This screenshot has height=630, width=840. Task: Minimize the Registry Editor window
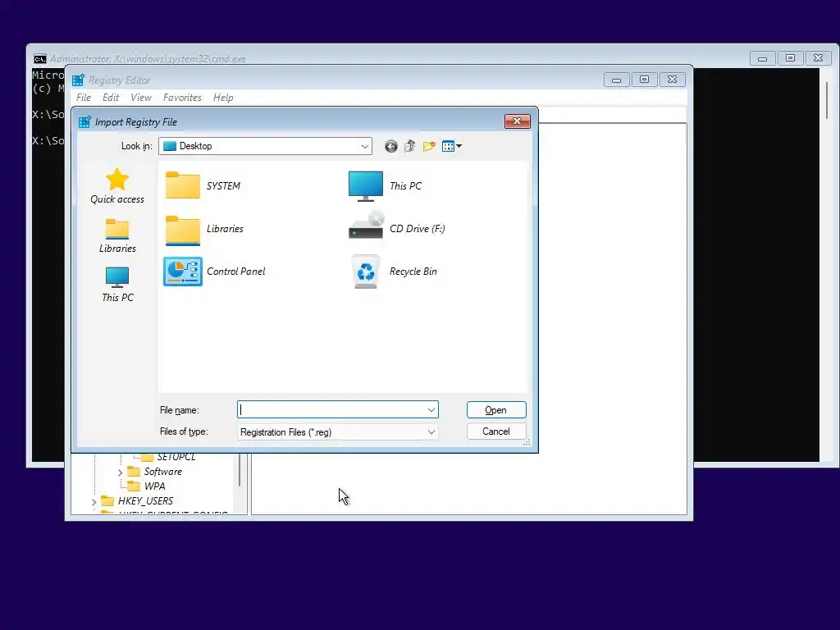click(617, 80)
